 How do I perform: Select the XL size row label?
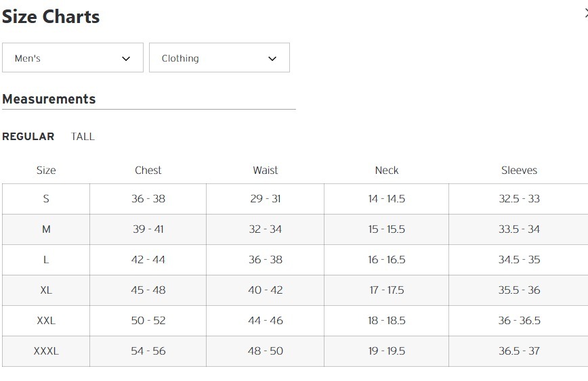pyautogui.click(x=46, y=290)
